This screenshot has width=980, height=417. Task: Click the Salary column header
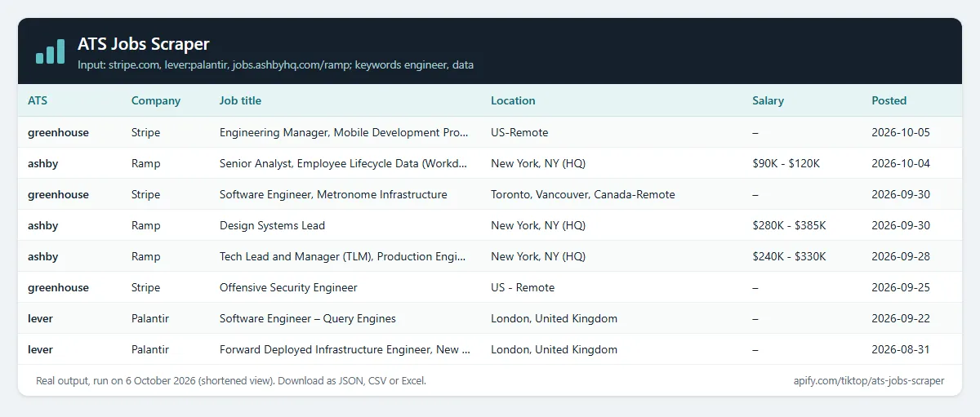tap(768, 100)
